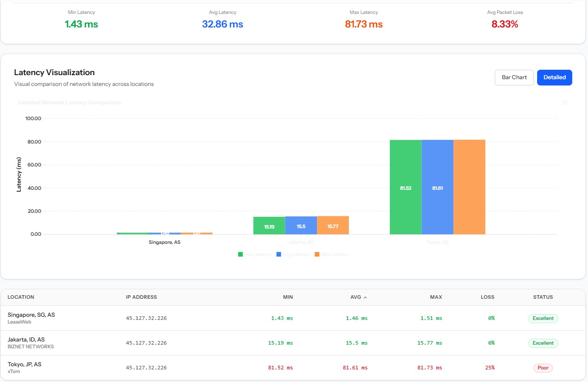Click the 81.52 ms min table cell
Screen dimensions: 588x382
(280, 368)
